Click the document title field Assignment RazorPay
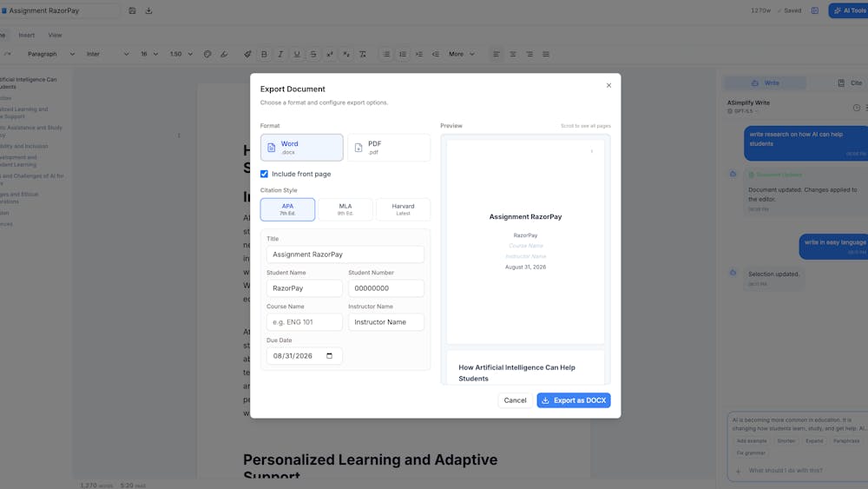868x489 pixels. pos(61,10)
